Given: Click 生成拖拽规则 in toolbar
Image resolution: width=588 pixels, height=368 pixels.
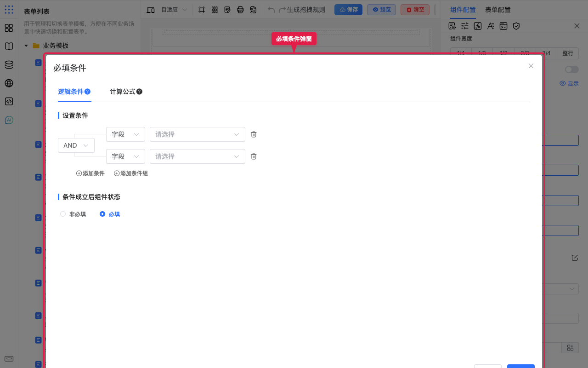Looking at the screenshot, I should click(x=306, y=10).
